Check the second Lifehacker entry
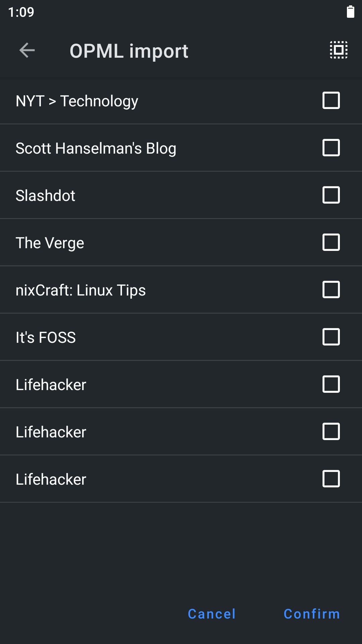Image resolution: width=362 pixels, height=644 pixels. click(330, 432)
